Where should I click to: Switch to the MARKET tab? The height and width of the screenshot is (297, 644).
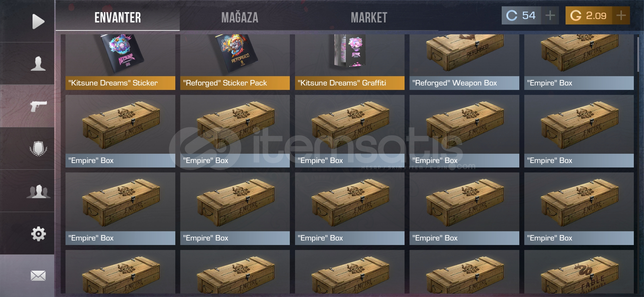tap(369, 18)
